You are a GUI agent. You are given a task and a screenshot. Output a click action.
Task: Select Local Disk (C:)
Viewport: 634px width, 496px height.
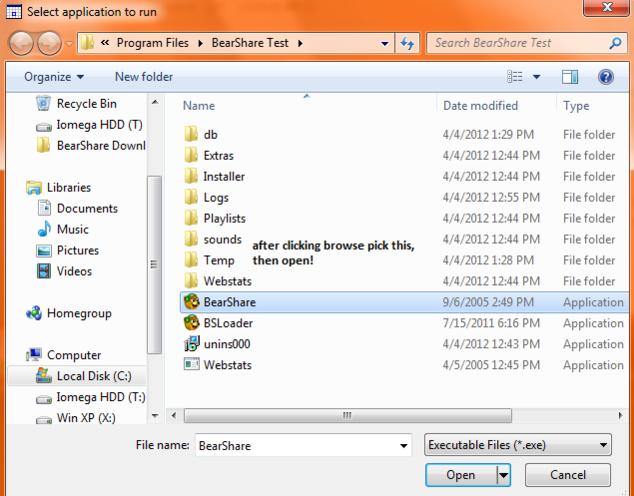pyautogui.click(x=77, y=376)
